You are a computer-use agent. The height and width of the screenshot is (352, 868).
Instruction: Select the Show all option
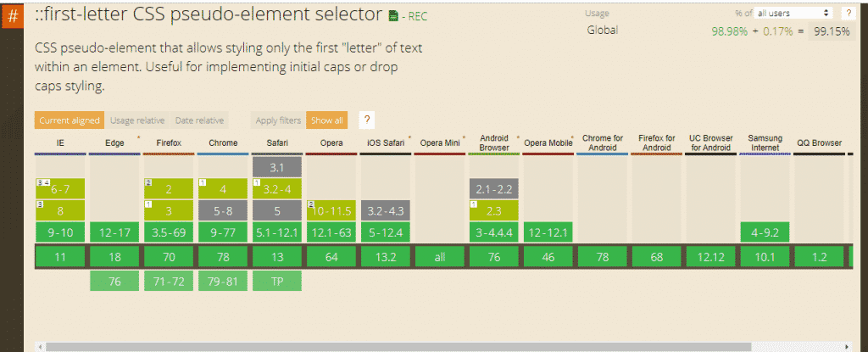(x=326, y=120)
